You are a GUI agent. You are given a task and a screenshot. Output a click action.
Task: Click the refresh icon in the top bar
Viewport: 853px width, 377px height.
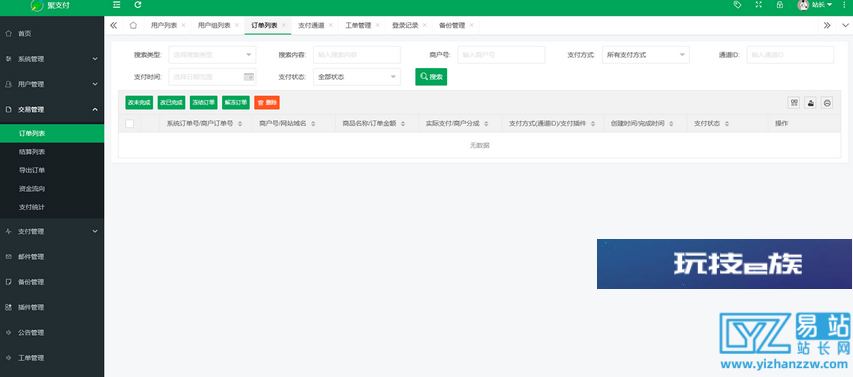point(138,5)
